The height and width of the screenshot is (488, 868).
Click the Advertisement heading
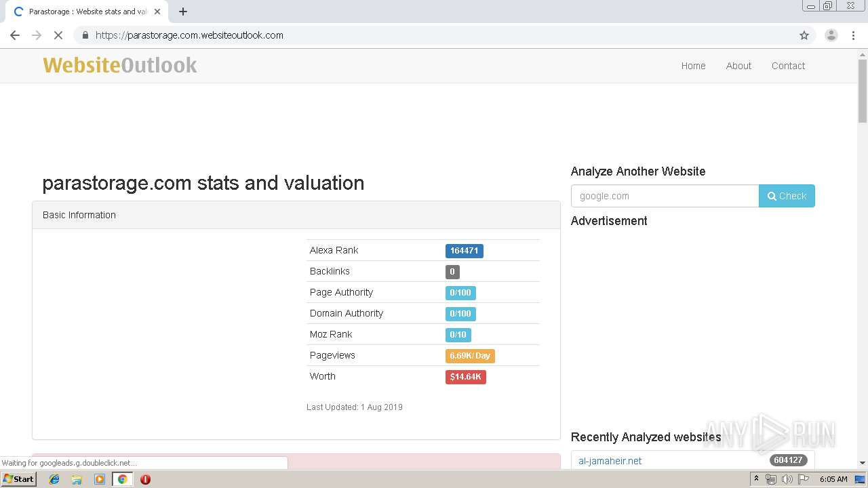609,221
